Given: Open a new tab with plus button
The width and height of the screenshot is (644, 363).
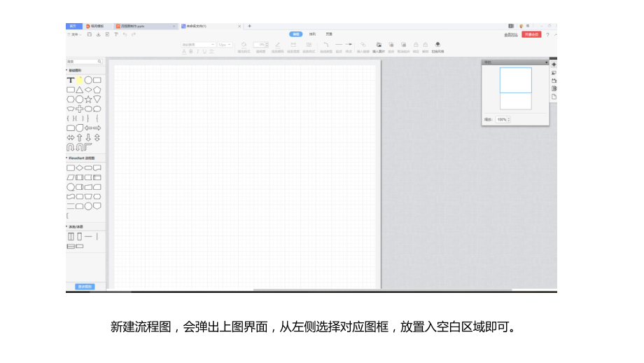Looking at the screenshot, I should pyautogui.click(x=249, y=26).
